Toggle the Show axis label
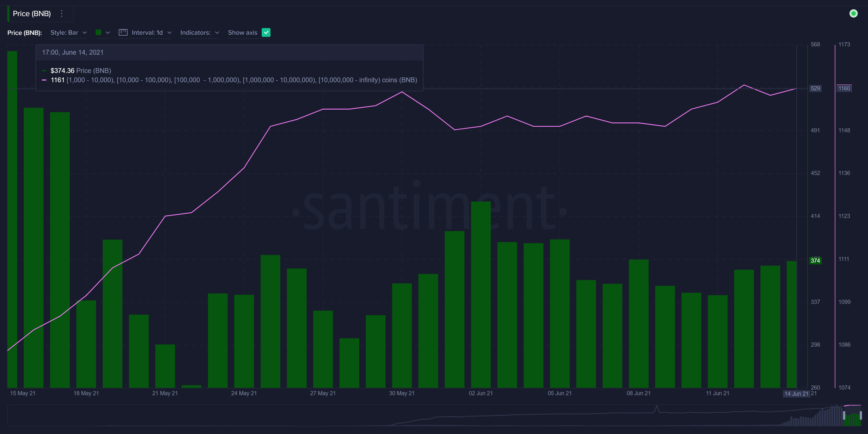 [x=242, y=32]
